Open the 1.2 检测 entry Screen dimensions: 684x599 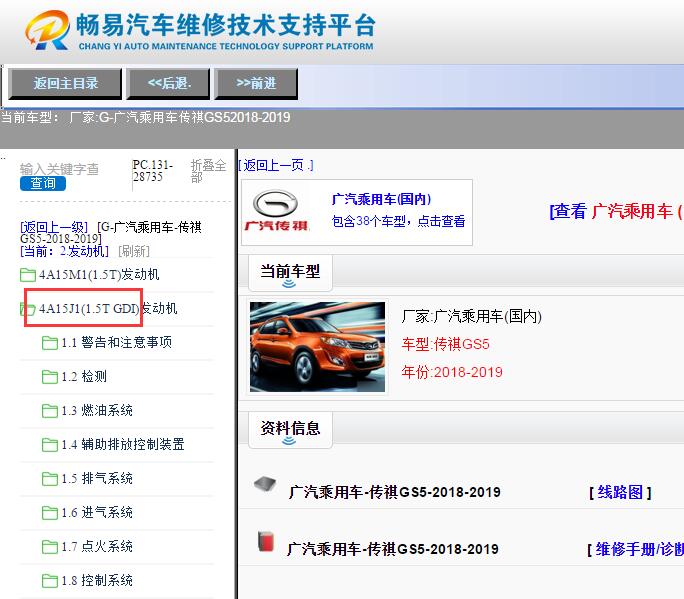tap(84, 377)
